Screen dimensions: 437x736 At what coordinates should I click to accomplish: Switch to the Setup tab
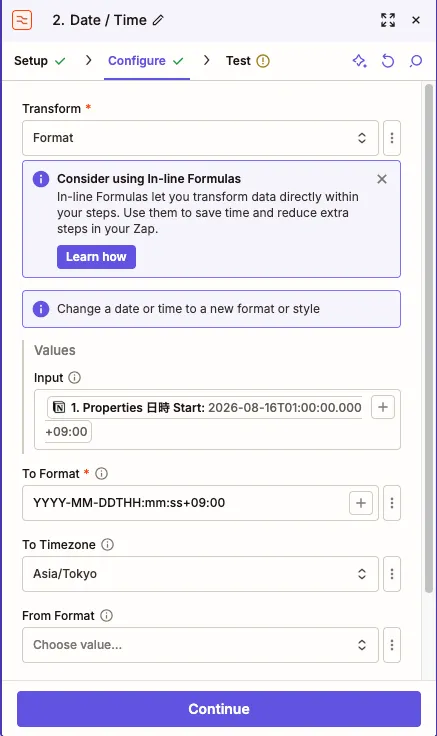pyautogui.click(x=40, y=61)
